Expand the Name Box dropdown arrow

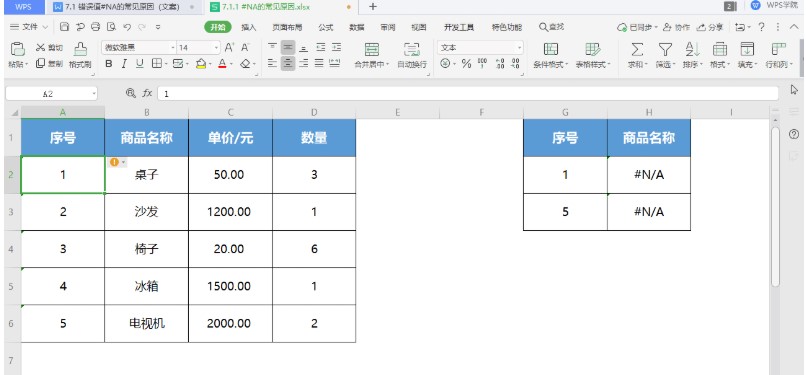[x=94, y=93]
